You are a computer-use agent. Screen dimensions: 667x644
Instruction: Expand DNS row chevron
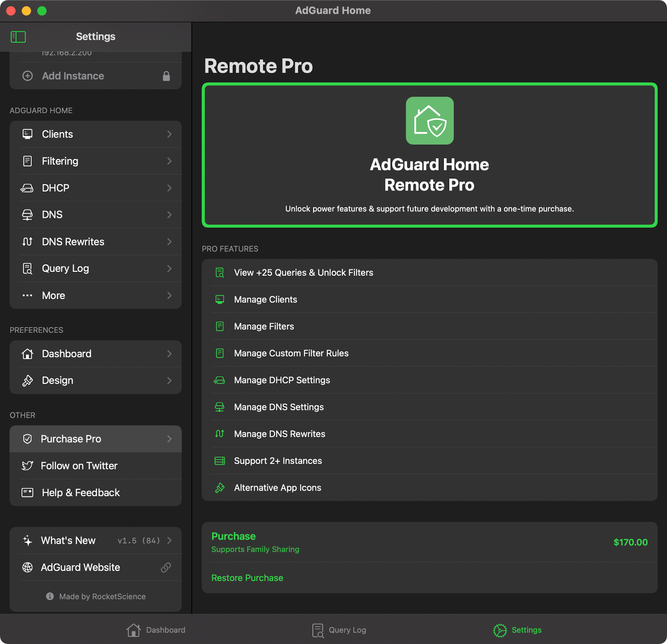pos(169,215)
